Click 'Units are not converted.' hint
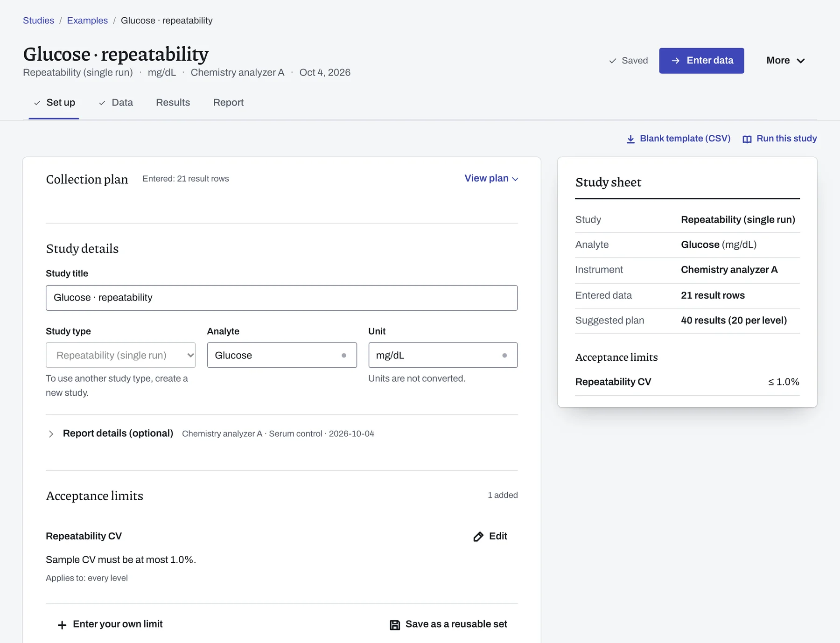Viewport: 840px width, 643px height. (x=417, y=378)
